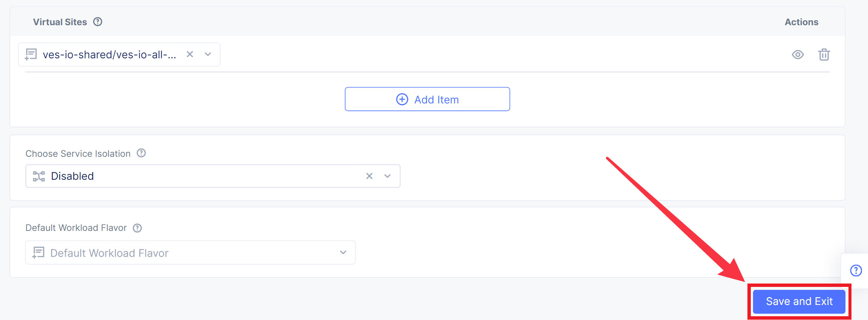Open the Default Workload Flavor dropdown
The height and width of the screenshot is (320, 868).
(343, 252)
